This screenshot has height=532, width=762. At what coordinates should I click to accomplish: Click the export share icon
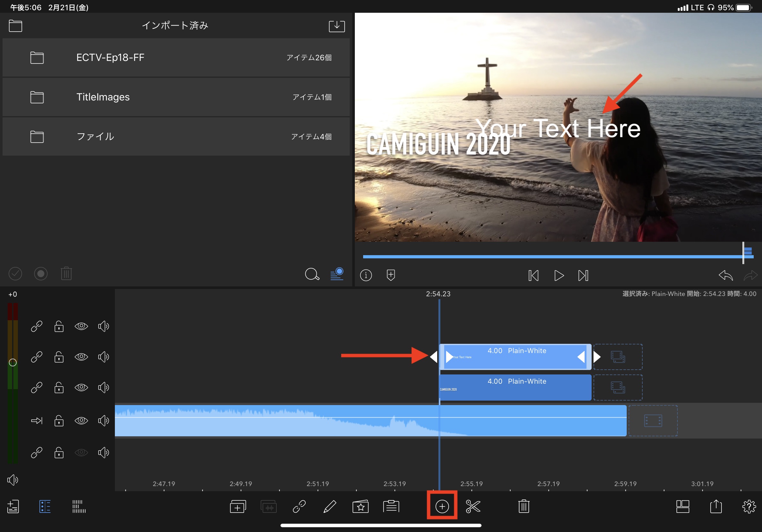click(716, 506)
